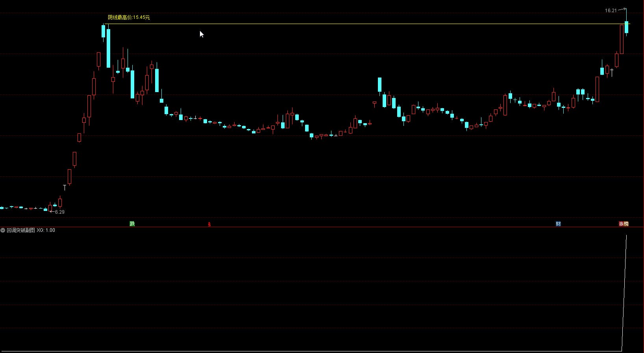Viewport: 644px width, 353px height.
Task: Click the white XG signal spike line
Action: point(624,291)
